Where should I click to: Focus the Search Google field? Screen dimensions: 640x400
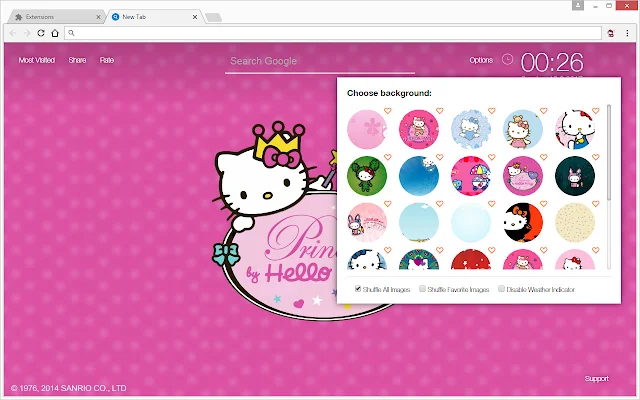point(320,62)
